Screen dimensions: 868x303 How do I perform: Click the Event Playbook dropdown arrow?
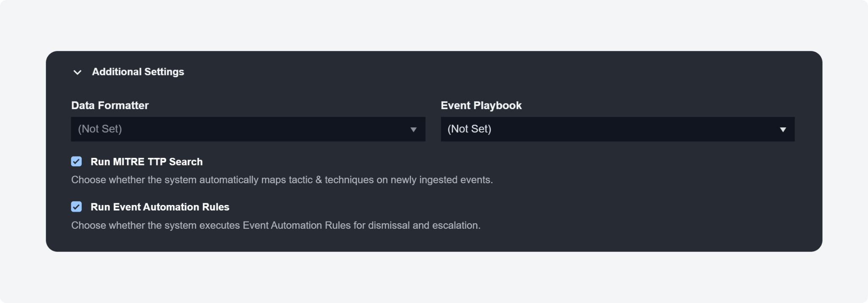click(x=783, y=129)
